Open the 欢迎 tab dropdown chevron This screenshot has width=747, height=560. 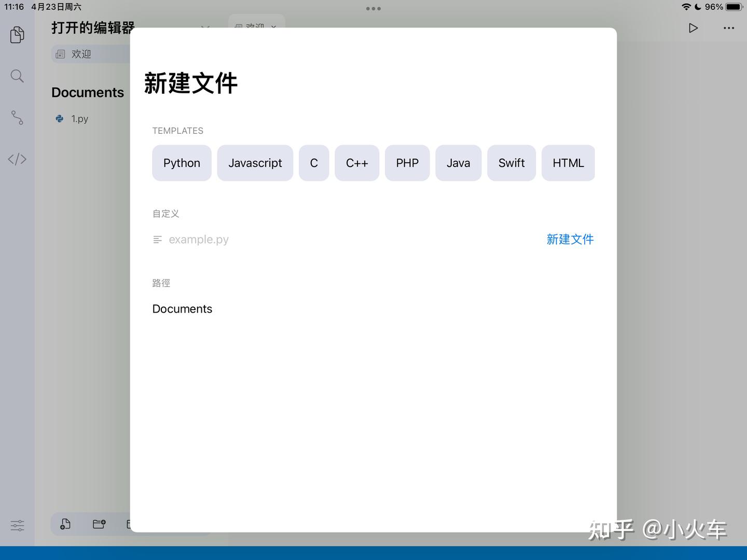273,27
